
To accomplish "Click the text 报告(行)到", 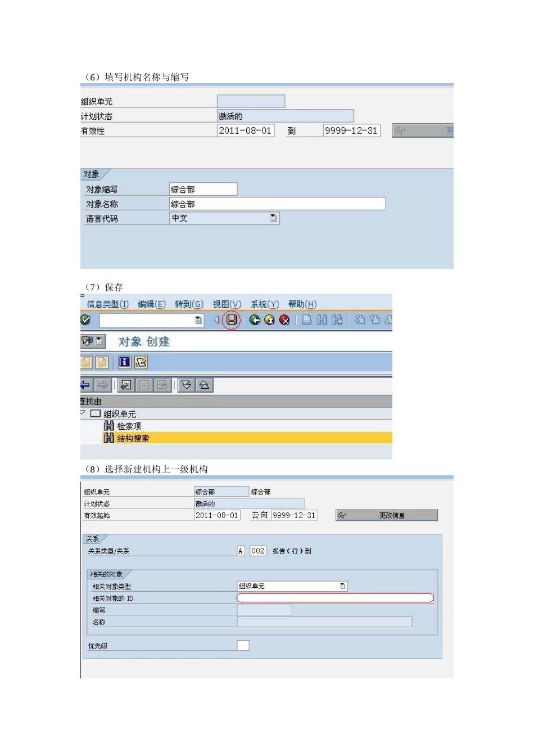I will coord(292,551).
